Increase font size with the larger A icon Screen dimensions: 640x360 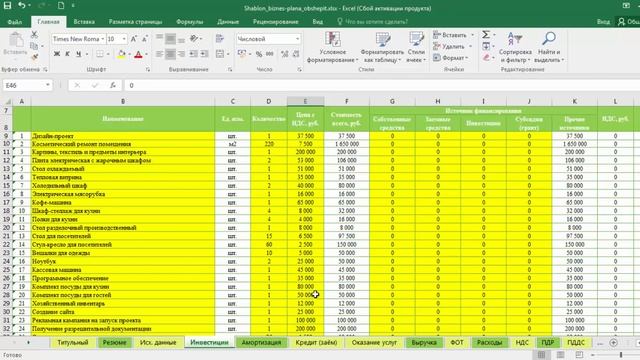[x=133, y=39]
